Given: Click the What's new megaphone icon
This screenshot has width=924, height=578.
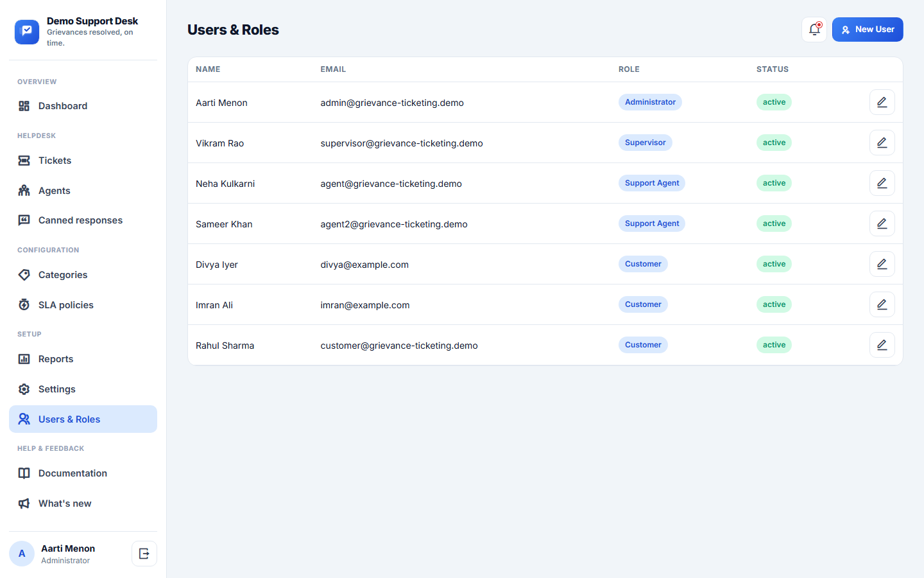Looking at the screenshot, I should 24,504.
